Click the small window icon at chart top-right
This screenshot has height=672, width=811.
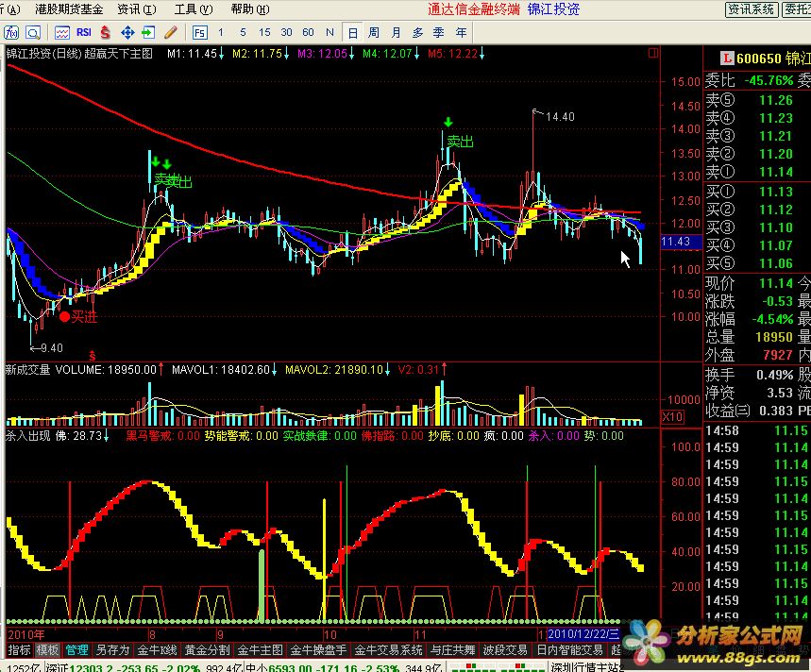point(653,53)
